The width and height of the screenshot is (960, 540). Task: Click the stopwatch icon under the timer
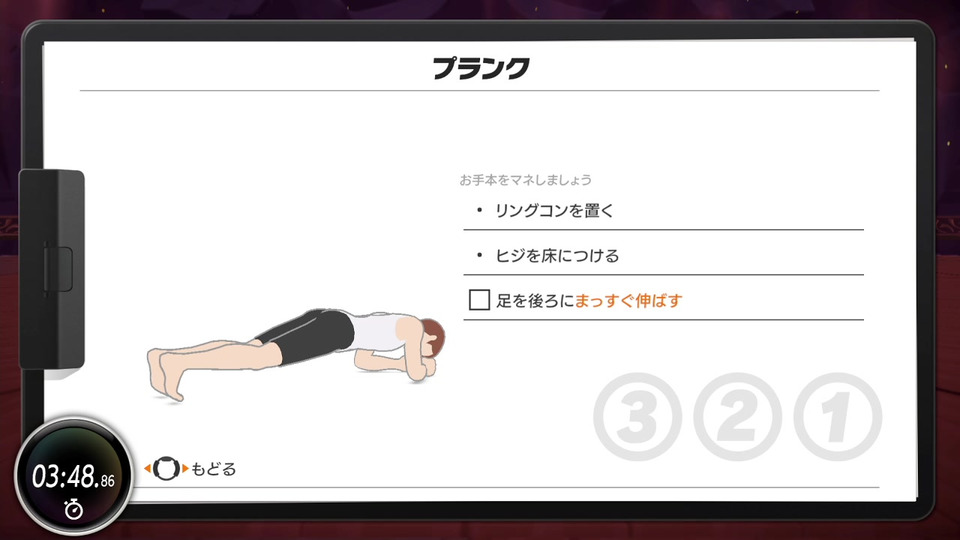(73, 508)
